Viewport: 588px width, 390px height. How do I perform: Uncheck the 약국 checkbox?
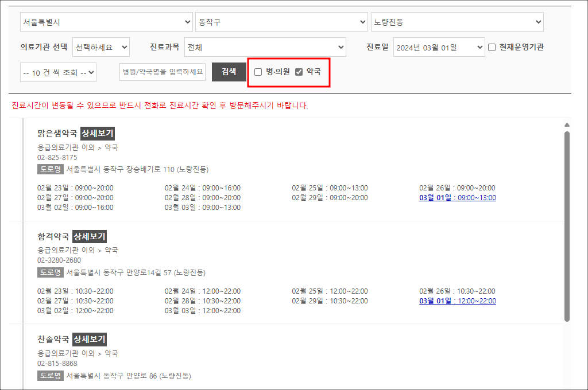299,72
